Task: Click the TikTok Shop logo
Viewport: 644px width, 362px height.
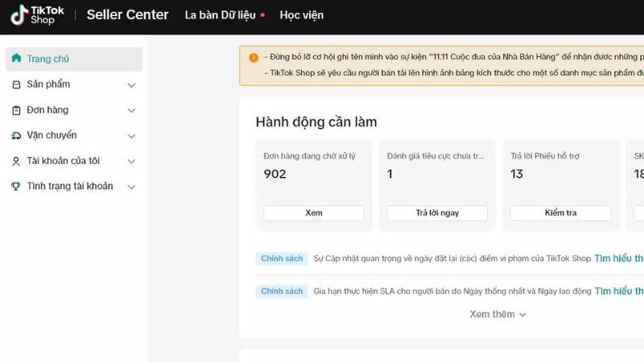Action: pos(37,14)
